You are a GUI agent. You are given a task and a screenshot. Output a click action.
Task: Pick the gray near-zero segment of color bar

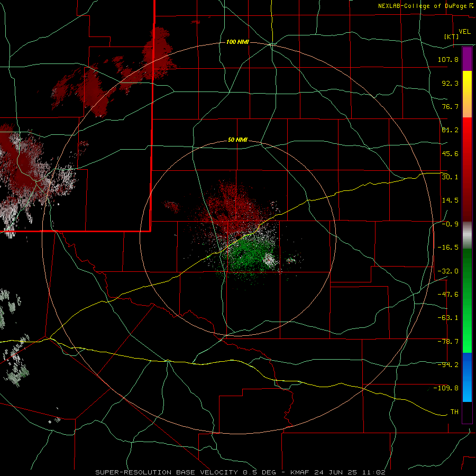[467, 235]
